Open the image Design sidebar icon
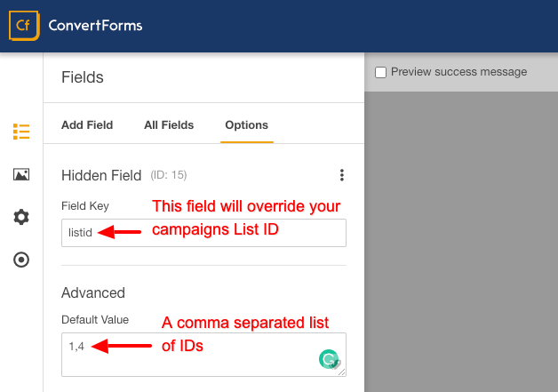This screenshot has height=392, width=558. [x=21, y=174]
